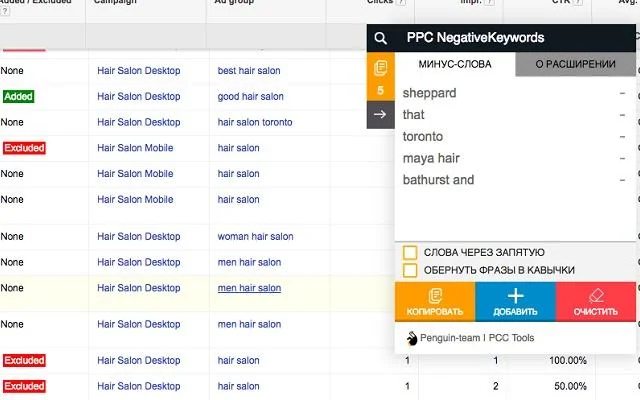Click the 'Campaign' column header

pos(116,3)
